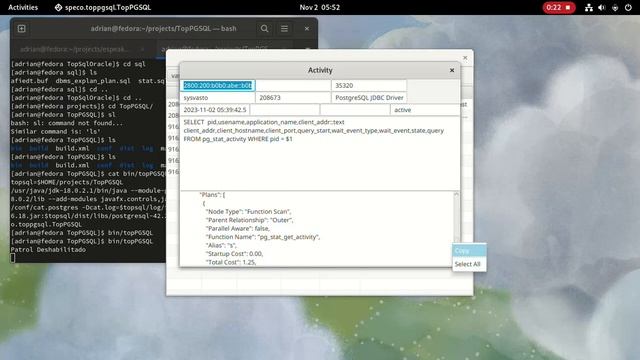Viewport: 640px width, 360px height.
Task: Click the highlighted client address field
Action: [218, 85]
